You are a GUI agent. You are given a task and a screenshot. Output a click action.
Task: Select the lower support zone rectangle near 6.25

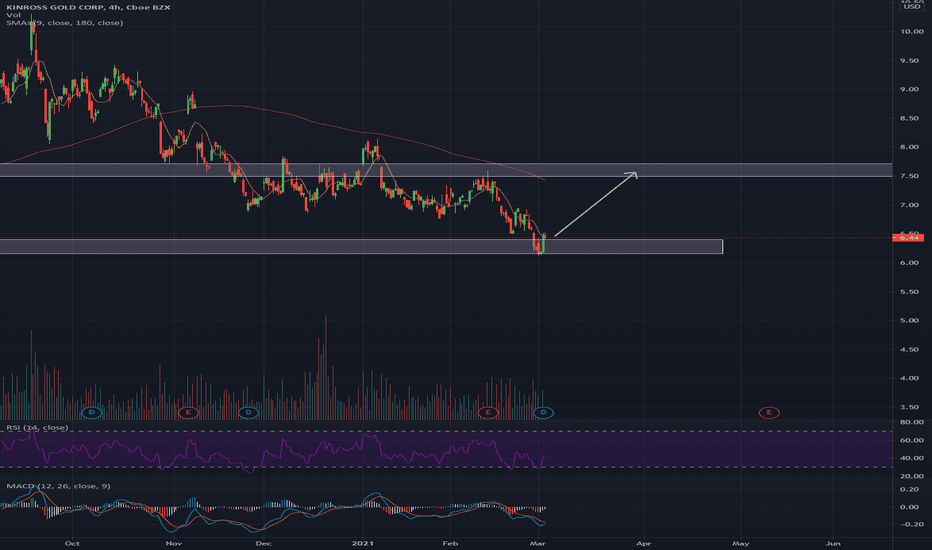tap(361, 246)
